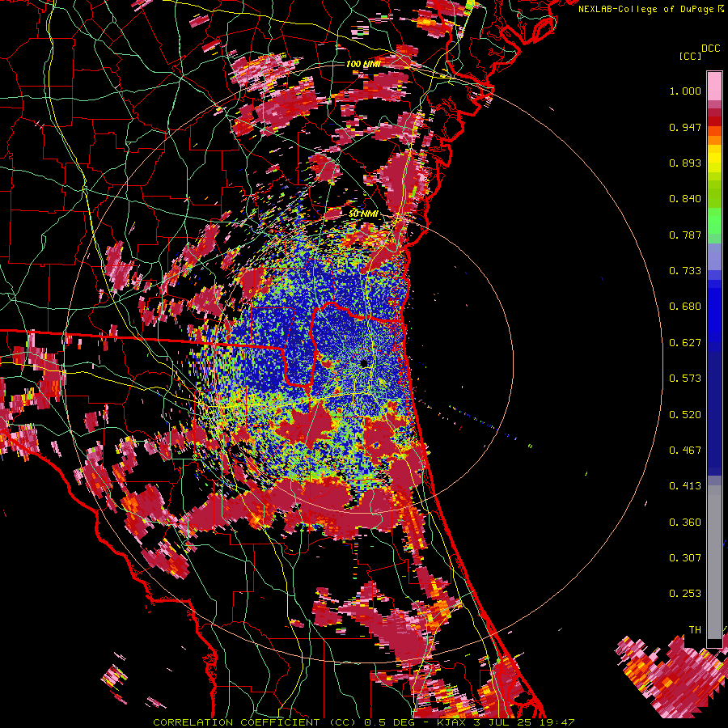728x728 pixels.
Task: Click the 0.840 value on color scale
Action: tap(685, 199)
